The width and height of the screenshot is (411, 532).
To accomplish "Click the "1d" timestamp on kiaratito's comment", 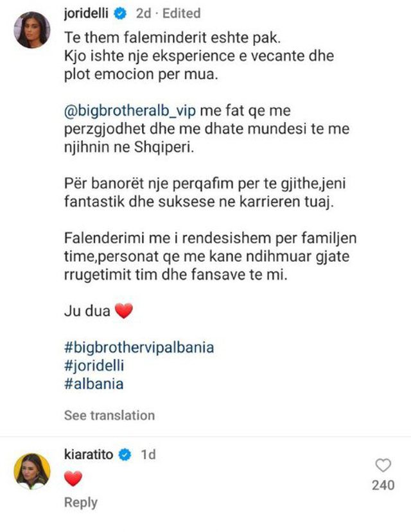I will point(148,455).
